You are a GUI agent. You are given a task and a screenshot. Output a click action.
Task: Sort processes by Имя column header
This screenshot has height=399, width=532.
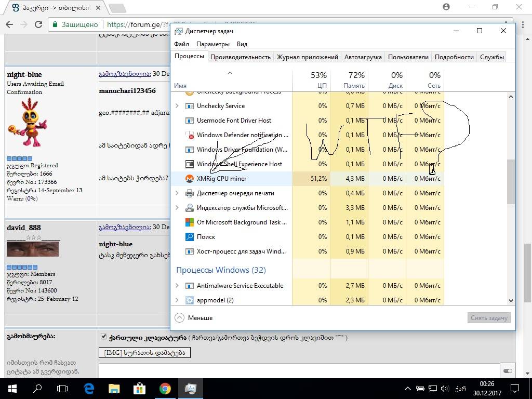click(232, 80)
